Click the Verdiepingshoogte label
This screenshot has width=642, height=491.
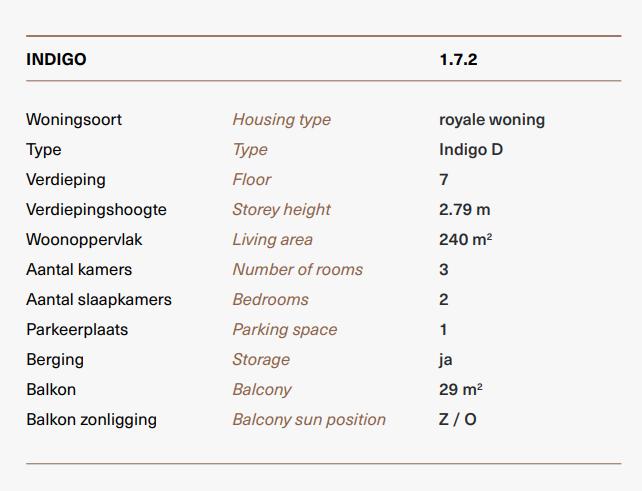96,210
